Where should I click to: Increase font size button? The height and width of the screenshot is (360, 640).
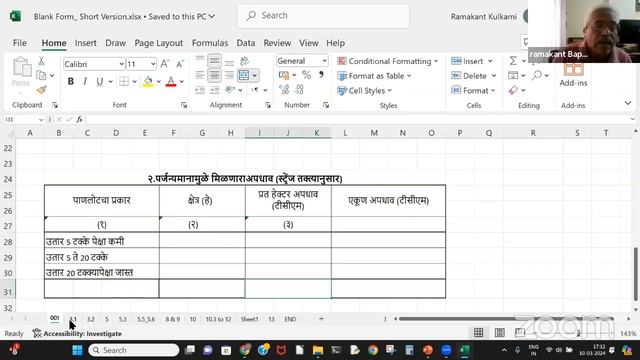tap(164, 64)
